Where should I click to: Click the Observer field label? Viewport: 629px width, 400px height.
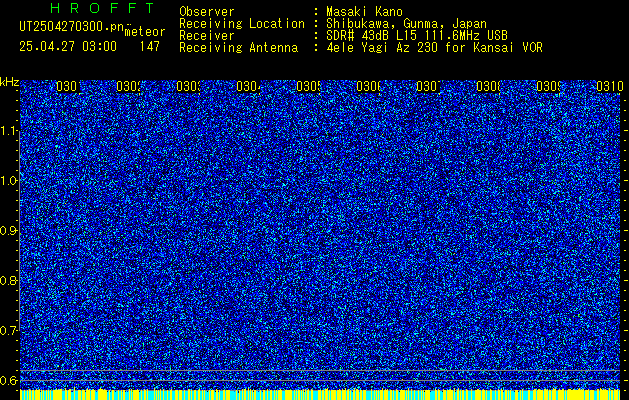pos(207,12)
